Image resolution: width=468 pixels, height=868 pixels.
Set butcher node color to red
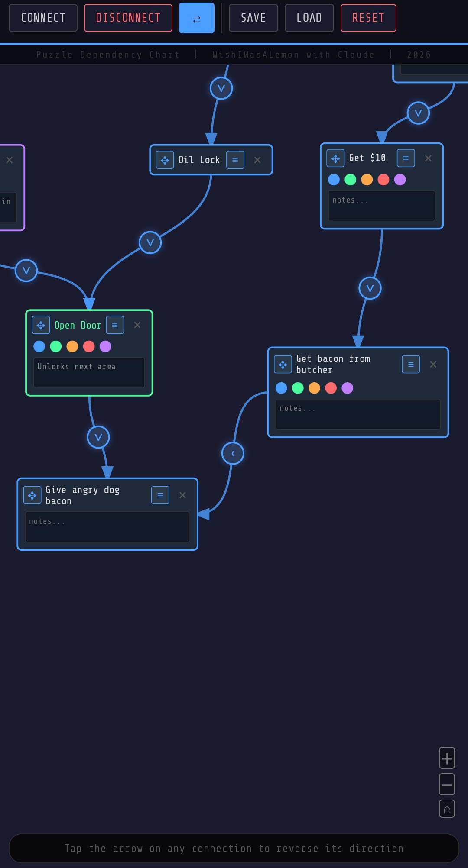click(x=331, y=388)
